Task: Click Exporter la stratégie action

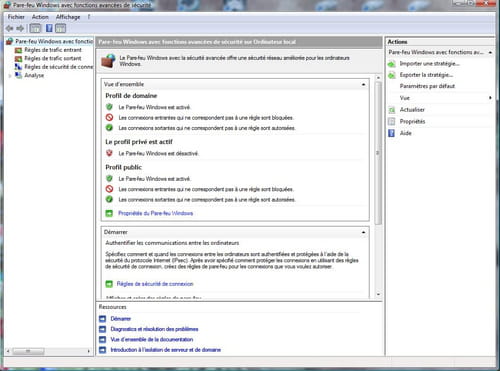Action: point(426,75)
